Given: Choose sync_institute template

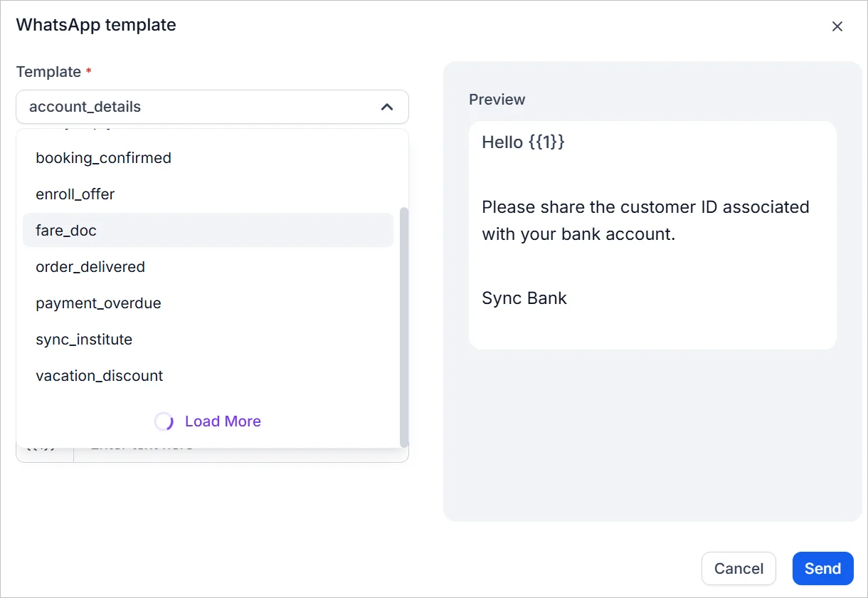Looking at the screenshot, I should coord(84,340).
